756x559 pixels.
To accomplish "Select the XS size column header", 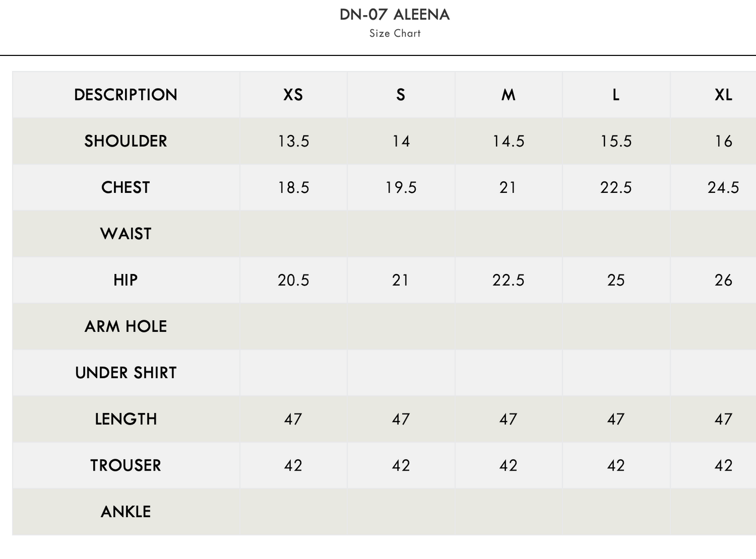I will click(x=293, y=95).
